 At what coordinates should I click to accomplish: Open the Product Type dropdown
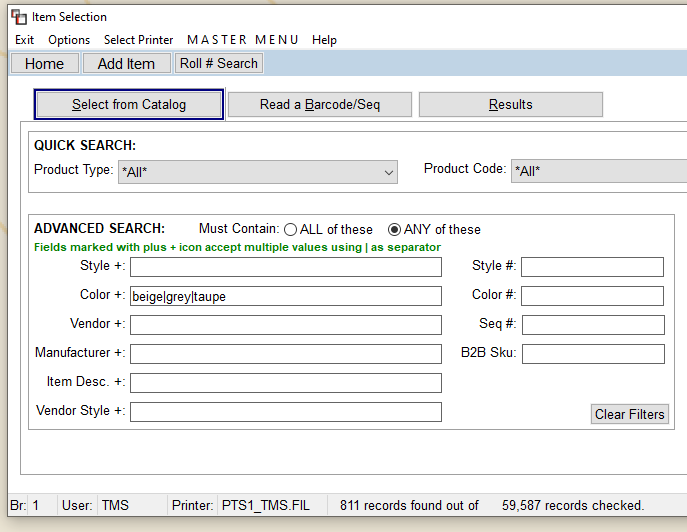(x=258, y=172)
